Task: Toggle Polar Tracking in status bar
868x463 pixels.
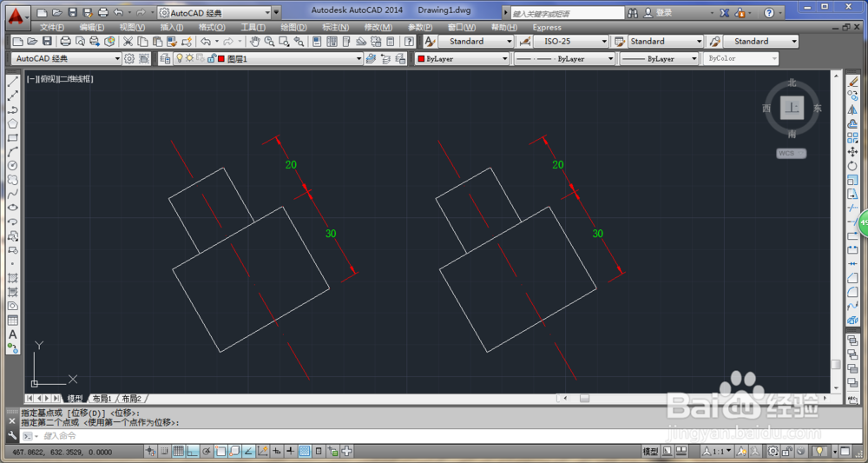Action: click(207, 451)
